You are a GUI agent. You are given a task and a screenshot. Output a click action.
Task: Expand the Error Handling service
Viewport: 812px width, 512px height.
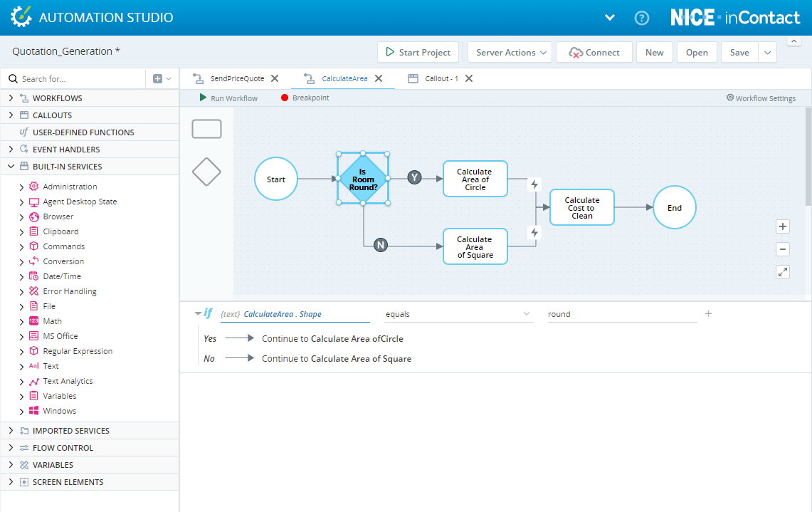pos(21,292)
